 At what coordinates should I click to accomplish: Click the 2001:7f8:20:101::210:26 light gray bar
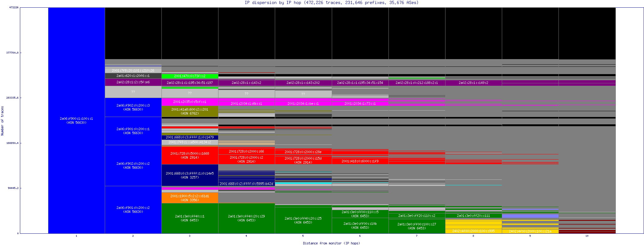[x=133, y=70]
